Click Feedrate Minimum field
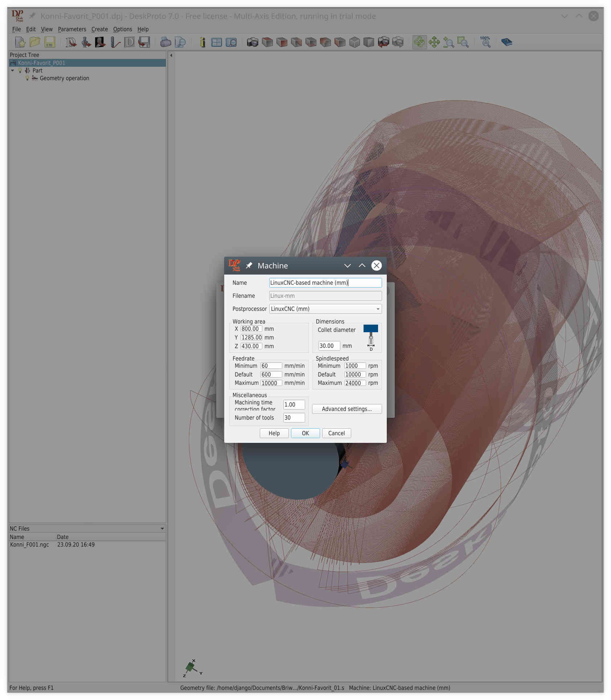 [271, 366]
